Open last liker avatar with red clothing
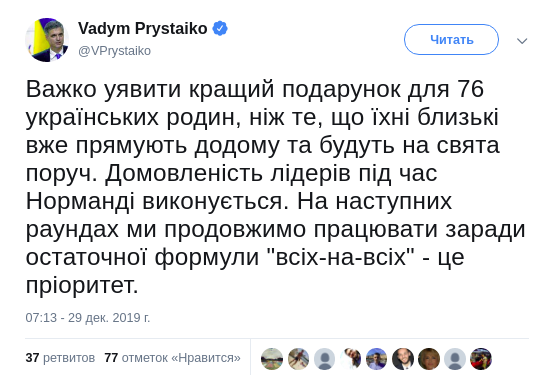This screenshot has height=375, width=556. pos(481,359)
